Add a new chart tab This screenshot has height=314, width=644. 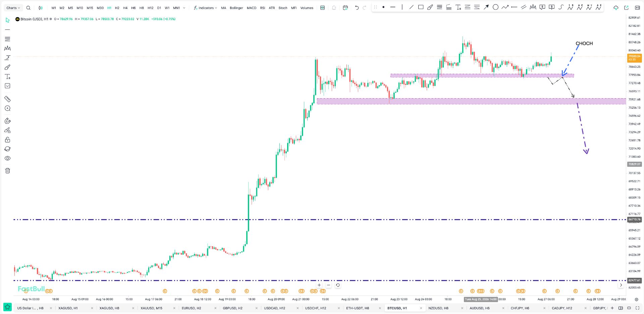tap(612, 308)
